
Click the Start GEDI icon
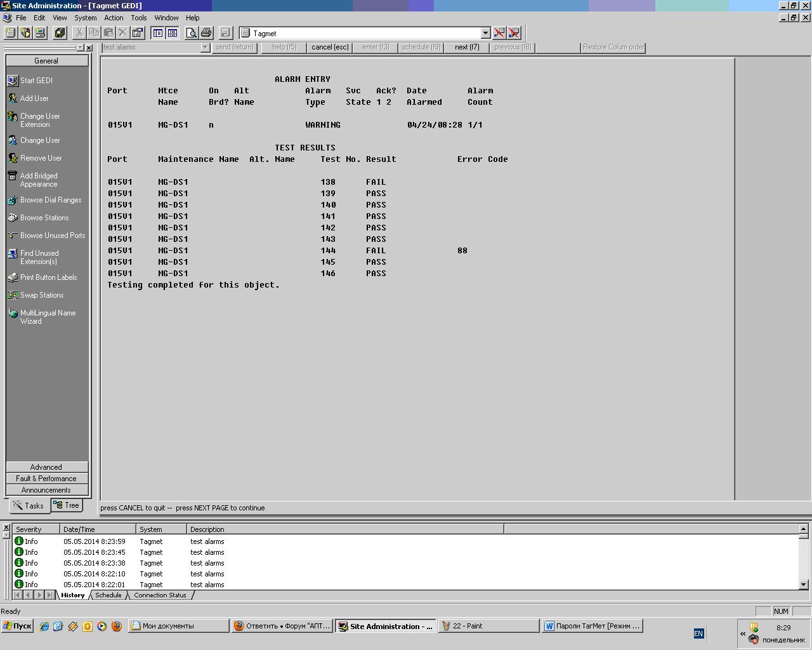pyautogui.click(x=13, y=81)
